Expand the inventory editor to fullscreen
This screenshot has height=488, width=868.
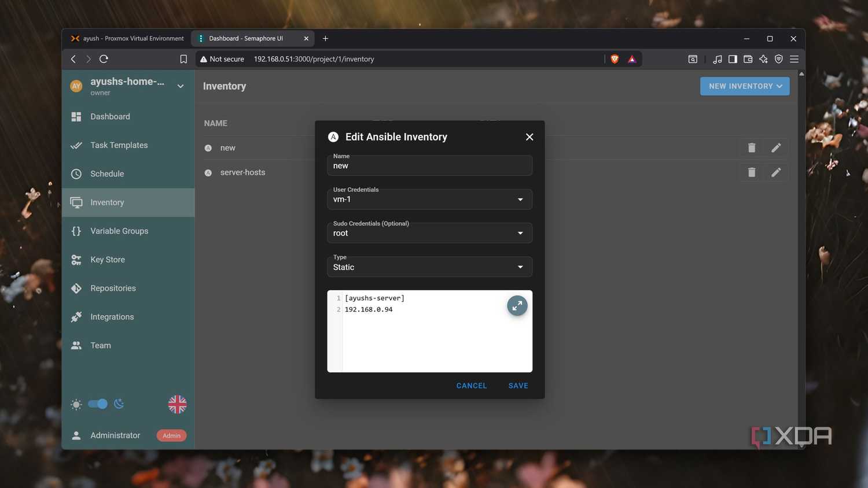(517, 305)
